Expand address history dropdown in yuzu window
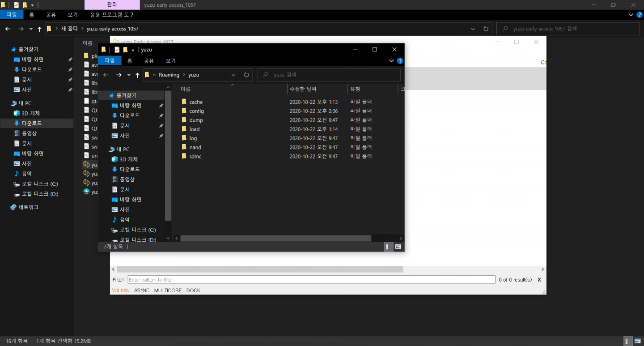The height and width of the screenshot is (346, 644). tap(233, 75)
